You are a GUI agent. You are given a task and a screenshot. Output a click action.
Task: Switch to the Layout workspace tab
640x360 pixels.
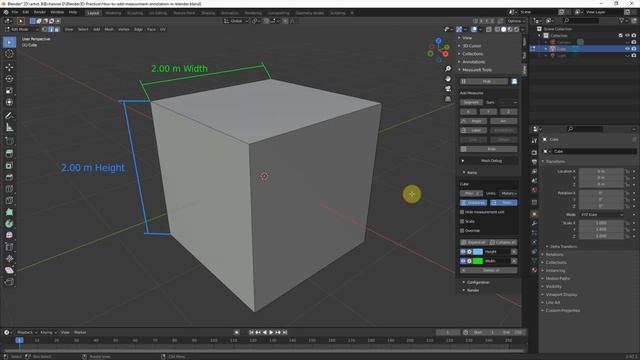[93, 13]
